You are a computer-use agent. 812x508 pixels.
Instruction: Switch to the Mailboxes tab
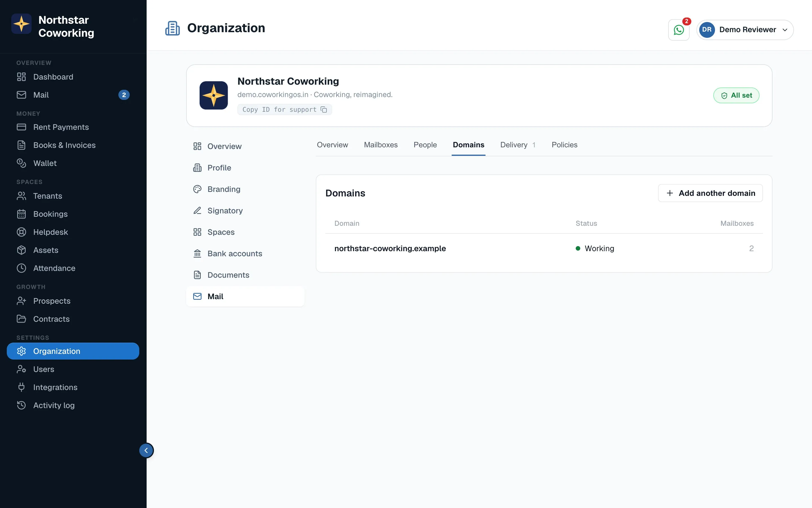tap(381, 145)
